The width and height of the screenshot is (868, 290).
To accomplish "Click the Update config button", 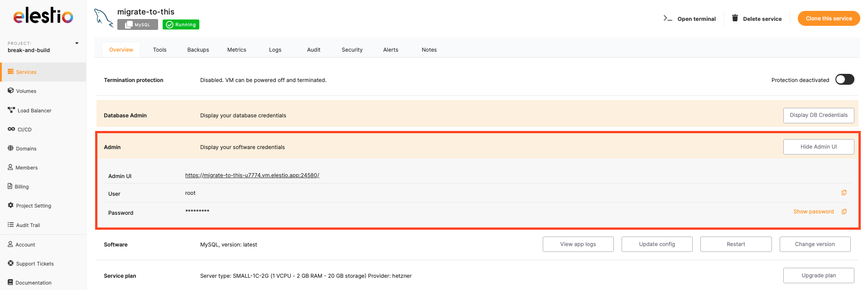I will point(657,244).
